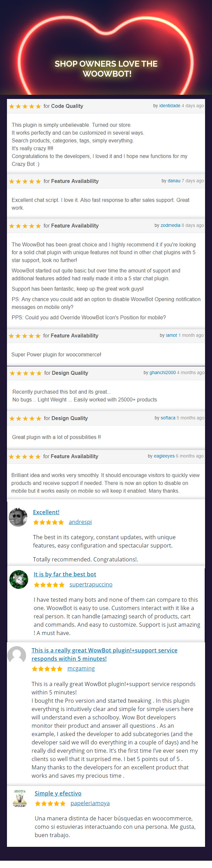Visit eagleeyes reviewer profile
The height and width of the screenshot is (868, 212).
164,456
